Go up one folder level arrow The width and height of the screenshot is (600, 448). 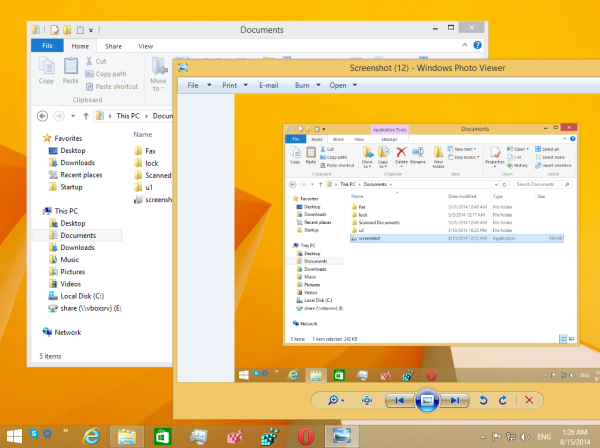coord(86,116)
